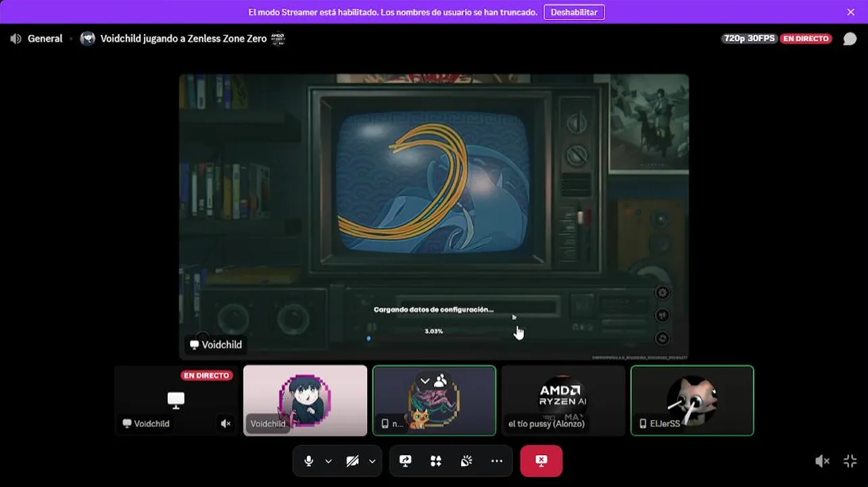Viewport: 868px width, 487px height.
Task: Click the monitor icon on Voidchild stream tile
Action: [x=176, y=400]
